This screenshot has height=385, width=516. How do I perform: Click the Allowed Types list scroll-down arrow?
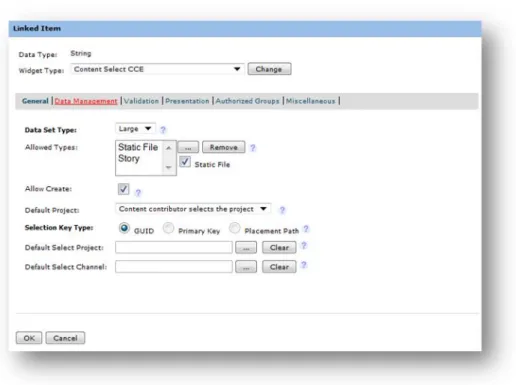(x=169, y=167)
